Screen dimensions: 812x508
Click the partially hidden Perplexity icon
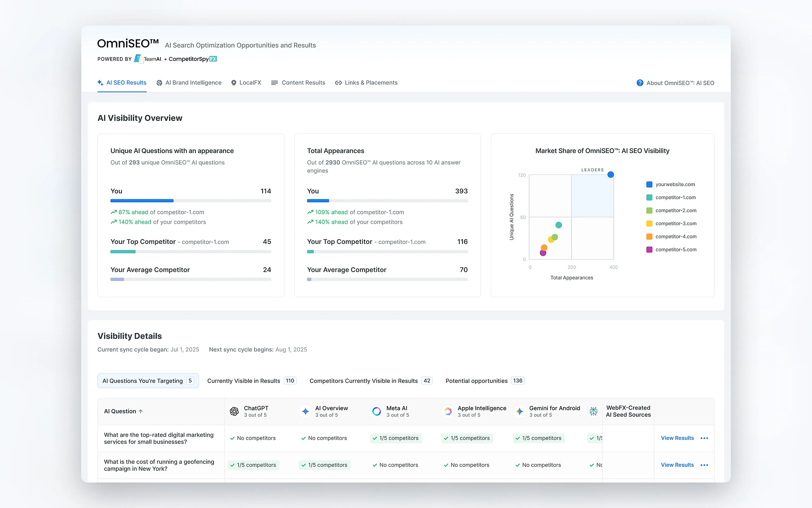593,411
